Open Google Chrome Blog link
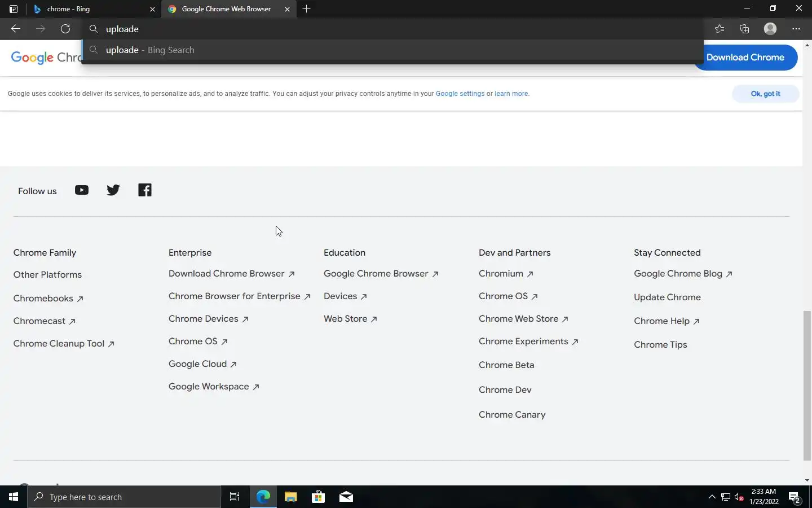 [683, 274]
